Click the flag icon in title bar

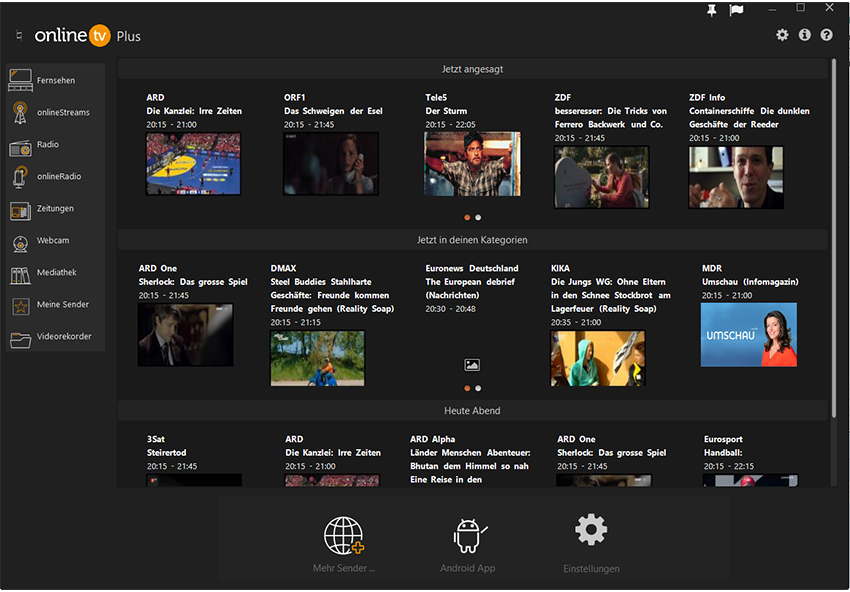click(x=736, y=10)
